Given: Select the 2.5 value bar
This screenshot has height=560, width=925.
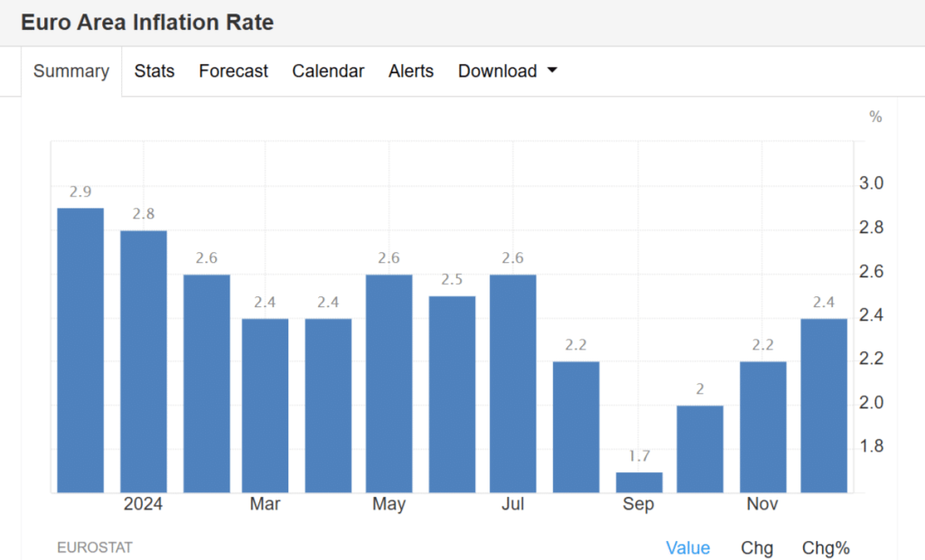Looking at the screenshot, I should (452, 394).
